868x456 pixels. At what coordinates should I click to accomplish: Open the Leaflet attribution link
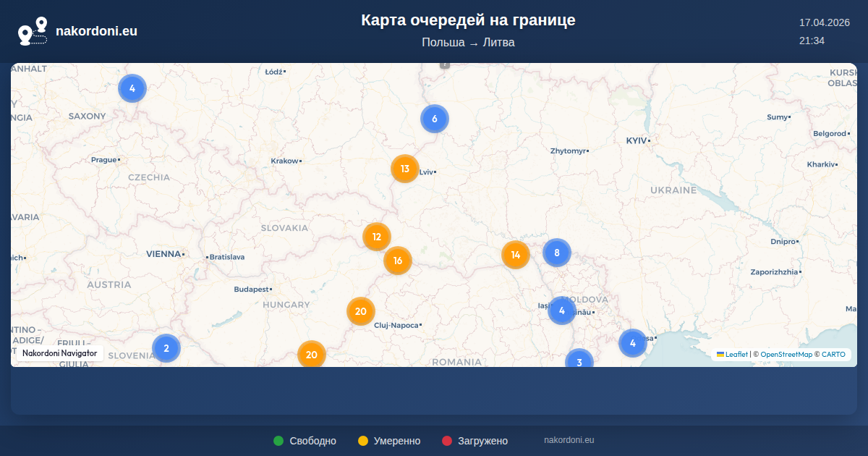736,355
